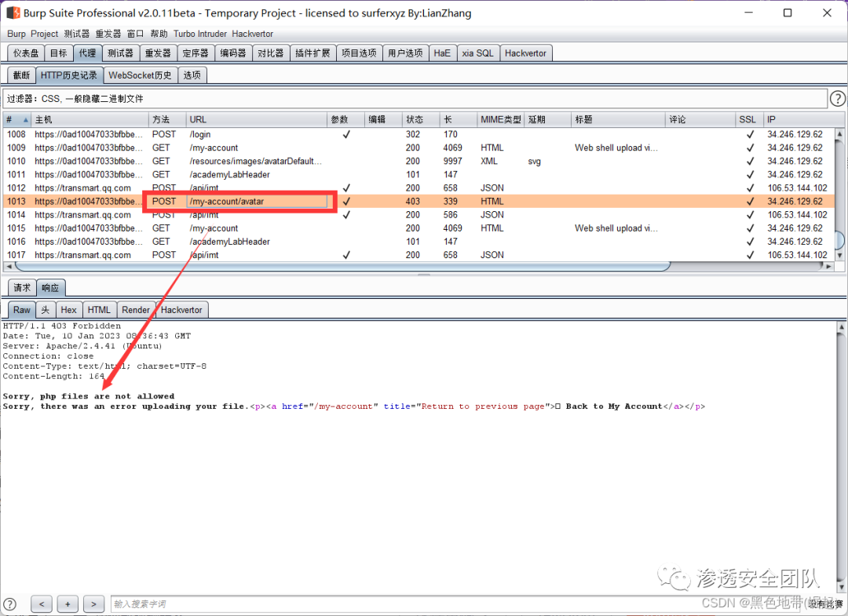This screenshot has width=848, height=616.
Task: Switch to the 重发器 tab
Action: click(157, 53)
